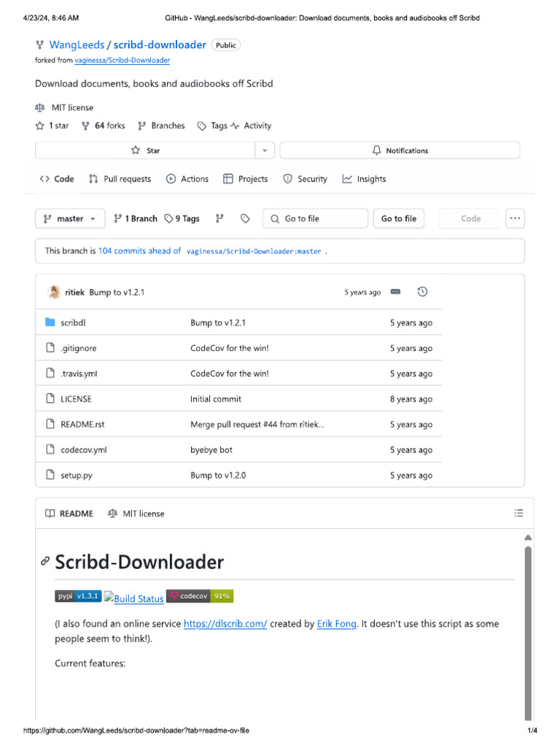Viewport: 560px width, 747px height.
Task: Open the pypi v1.3.1 badge
Action: pyautogui.click(x=78, y=596)
